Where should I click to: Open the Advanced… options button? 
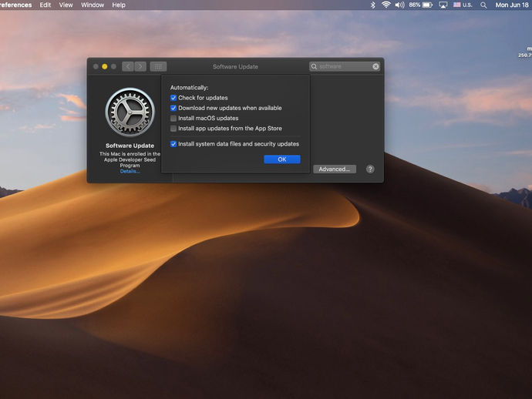pyautogui.click(x=335, y=169)
